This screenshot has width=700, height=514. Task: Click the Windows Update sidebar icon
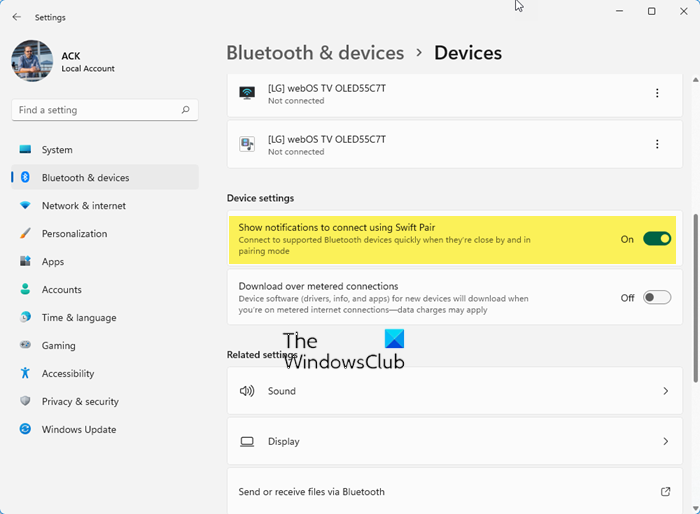25,430
